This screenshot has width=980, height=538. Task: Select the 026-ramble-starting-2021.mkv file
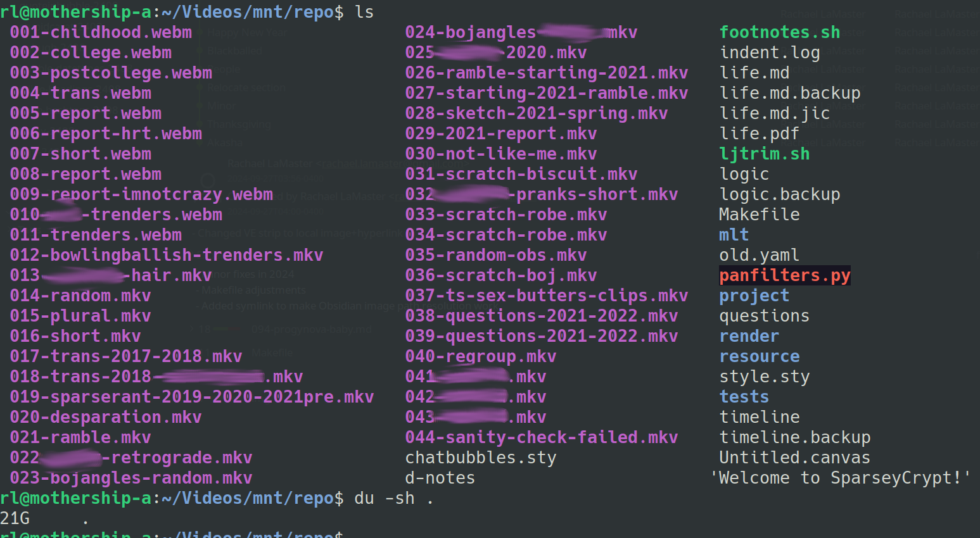click(546, 73)
